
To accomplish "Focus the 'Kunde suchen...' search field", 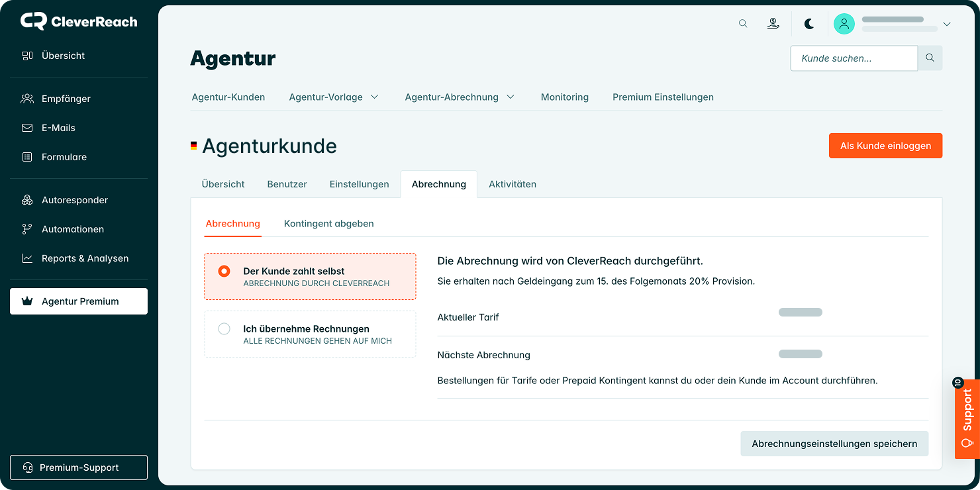I will [x=854, y=58].
